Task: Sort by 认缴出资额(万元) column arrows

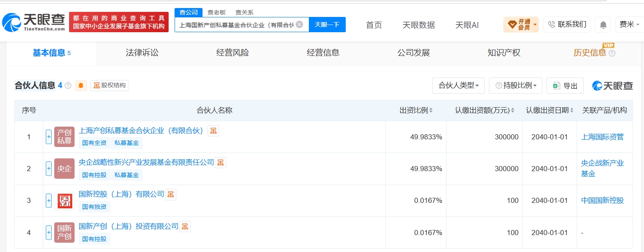Action: click(512, 111)
